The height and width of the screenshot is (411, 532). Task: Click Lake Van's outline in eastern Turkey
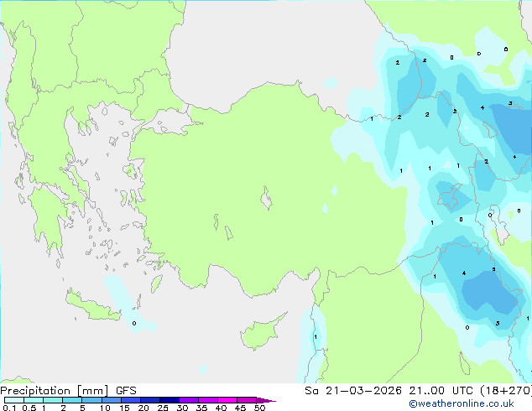click(450, 196)
